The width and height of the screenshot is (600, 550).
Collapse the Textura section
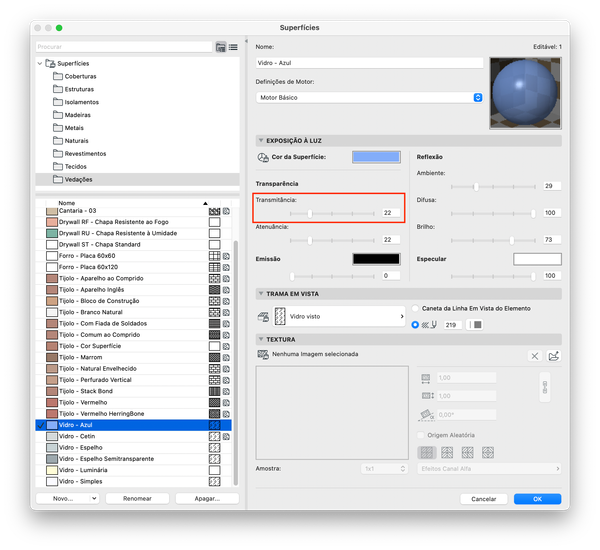(x=261, y=339)
